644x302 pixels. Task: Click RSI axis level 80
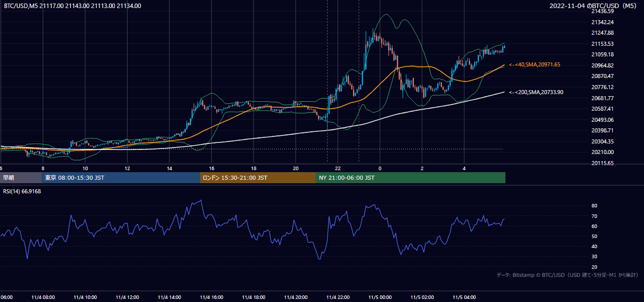tap(595, 206)
